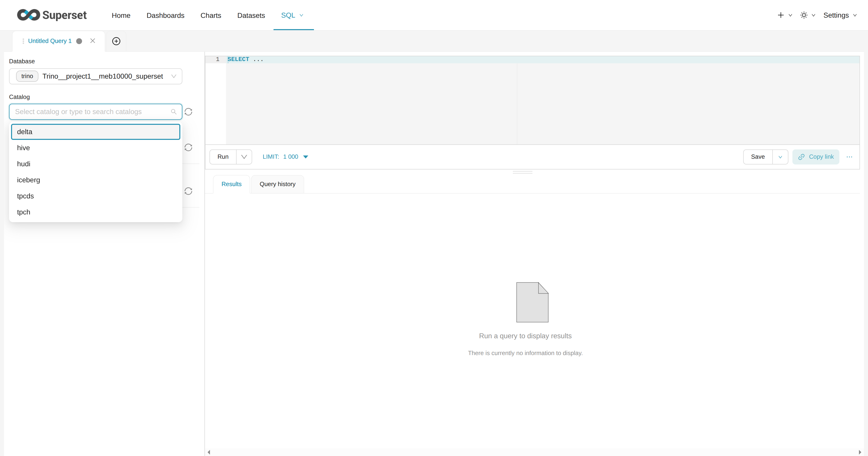The width and height of the screenshot is (868, 456).
Task: Click the tab drag handle dots
Action: 23,41
